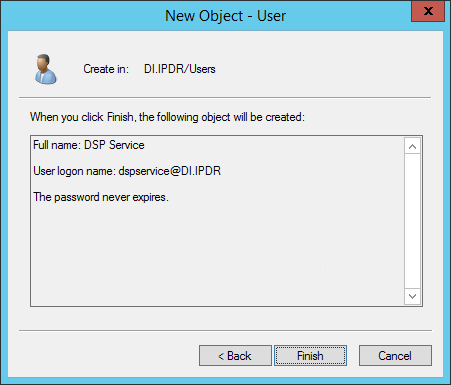Click the "Full name:" label in summary

coord(57,145)
